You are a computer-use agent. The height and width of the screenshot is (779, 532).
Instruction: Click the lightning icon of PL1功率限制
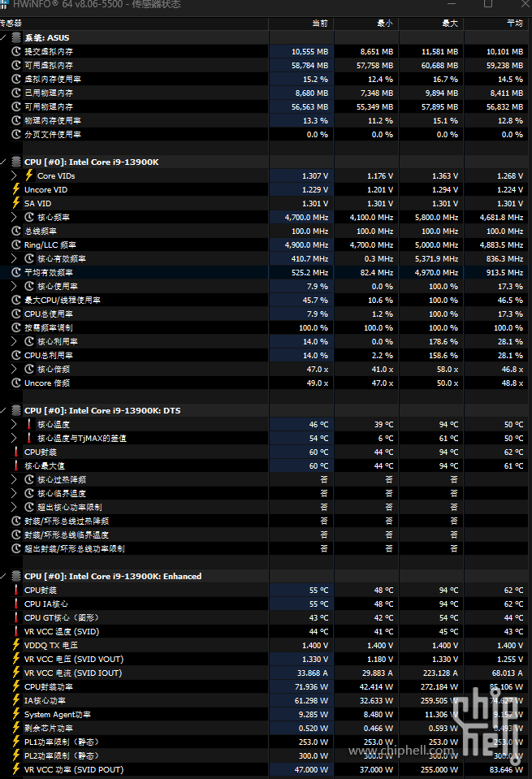16,742
